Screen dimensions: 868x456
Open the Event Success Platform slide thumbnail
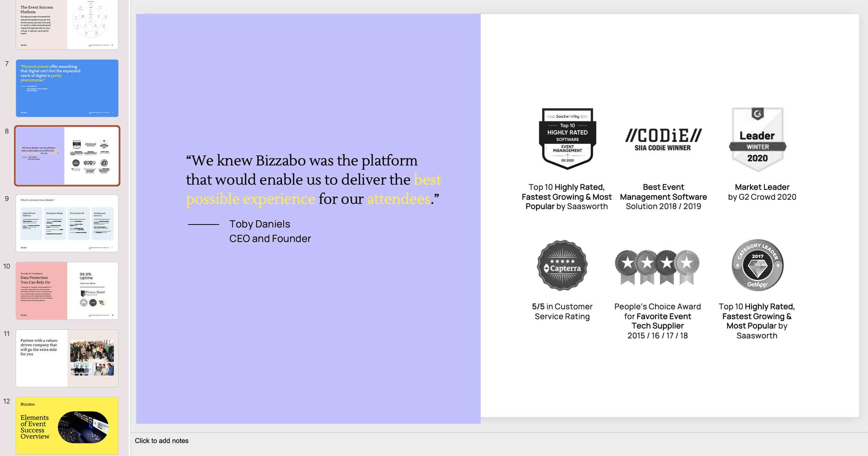[67, 24]
